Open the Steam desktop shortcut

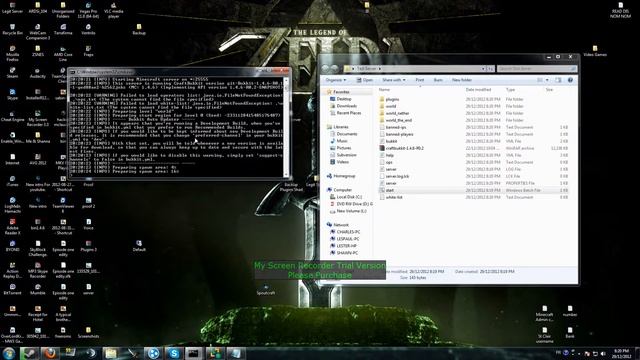(12, 73)
